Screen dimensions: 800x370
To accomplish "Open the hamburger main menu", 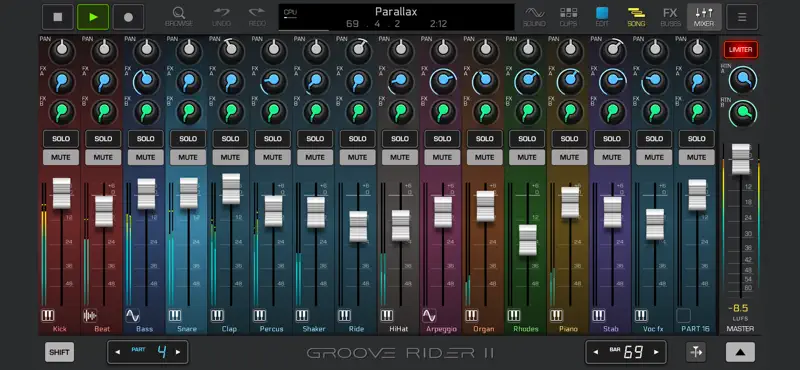I will pos(742,17).
